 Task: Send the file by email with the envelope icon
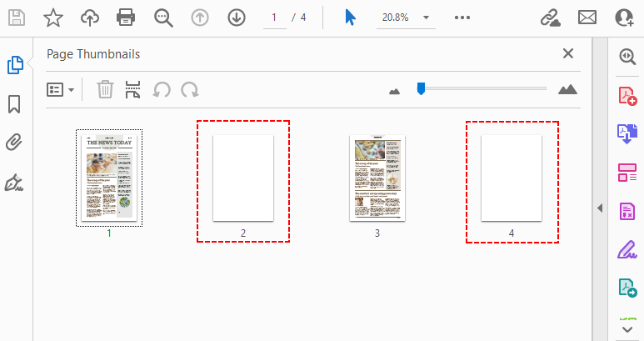(587, 18)
